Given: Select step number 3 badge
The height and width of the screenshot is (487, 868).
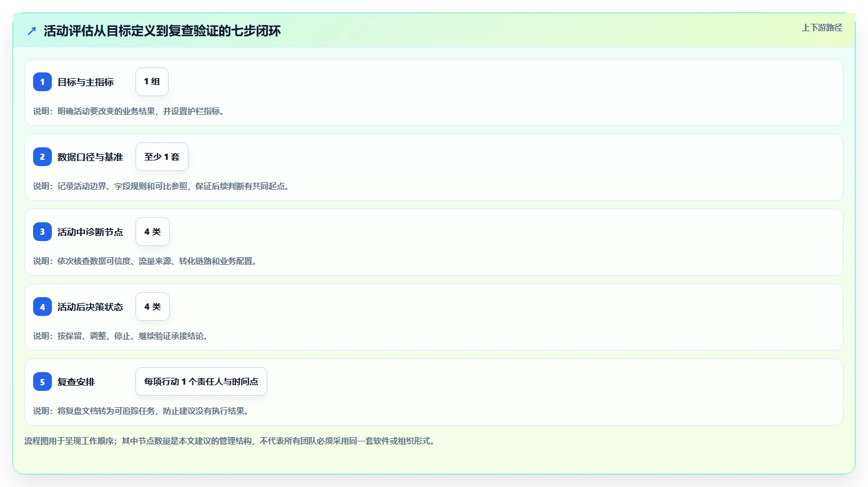Looking at the screenshot, I should click(42, 232).
